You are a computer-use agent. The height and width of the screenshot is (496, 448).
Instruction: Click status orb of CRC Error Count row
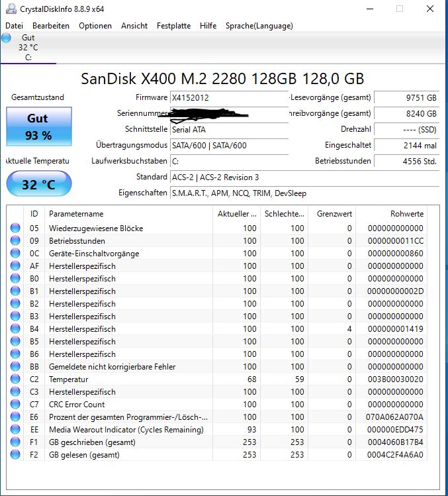[x=15, y=404]
